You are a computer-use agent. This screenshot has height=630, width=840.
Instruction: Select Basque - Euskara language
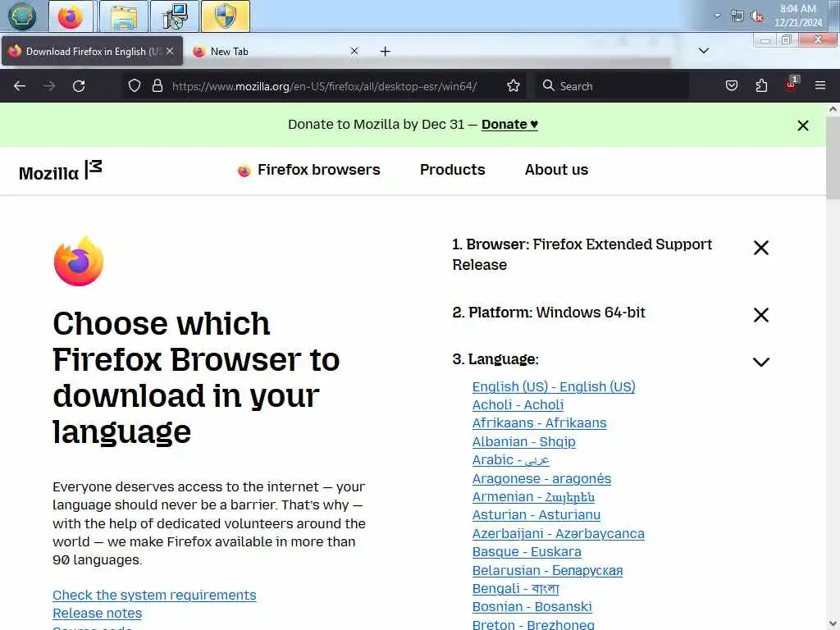pos(526,552)
